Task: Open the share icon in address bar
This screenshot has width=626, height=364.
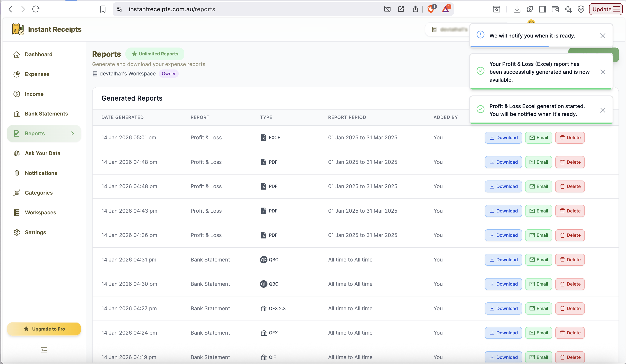Action: click(415, 9)
